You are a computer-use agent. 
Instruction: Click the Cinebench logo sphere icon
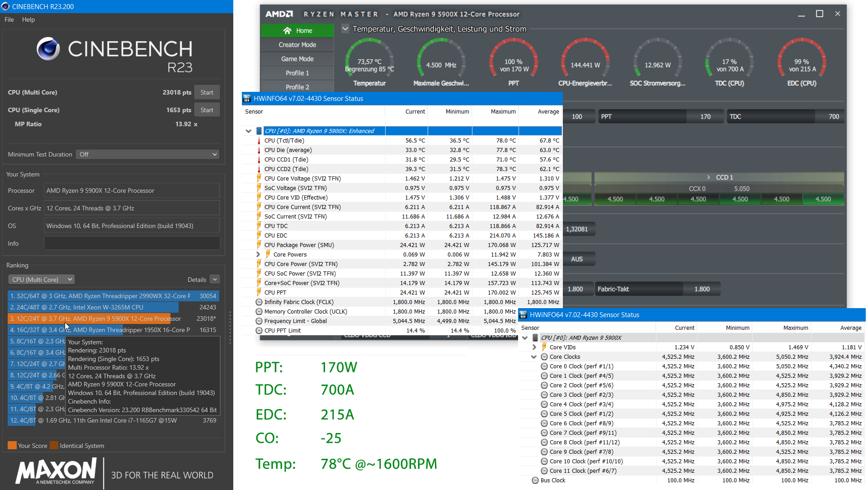click(x=48, y=49)
